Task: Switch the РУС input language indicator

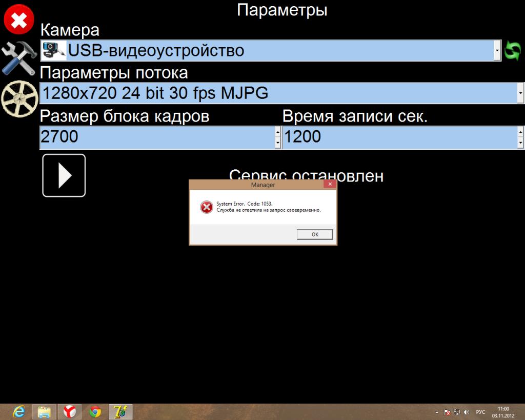Action: point(480,412)
